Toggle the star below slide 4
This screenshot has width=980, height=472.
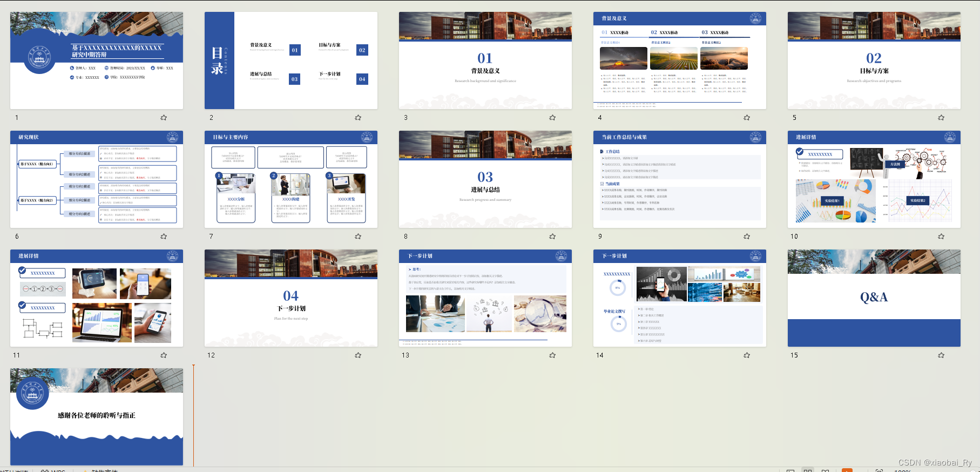pyautogui.click(x=747, y=117)
